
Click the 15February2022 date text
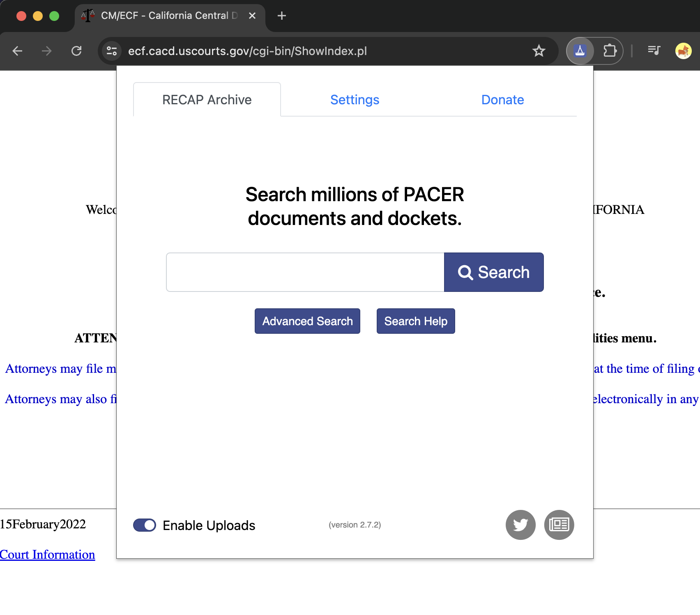(x=43, y=524)
